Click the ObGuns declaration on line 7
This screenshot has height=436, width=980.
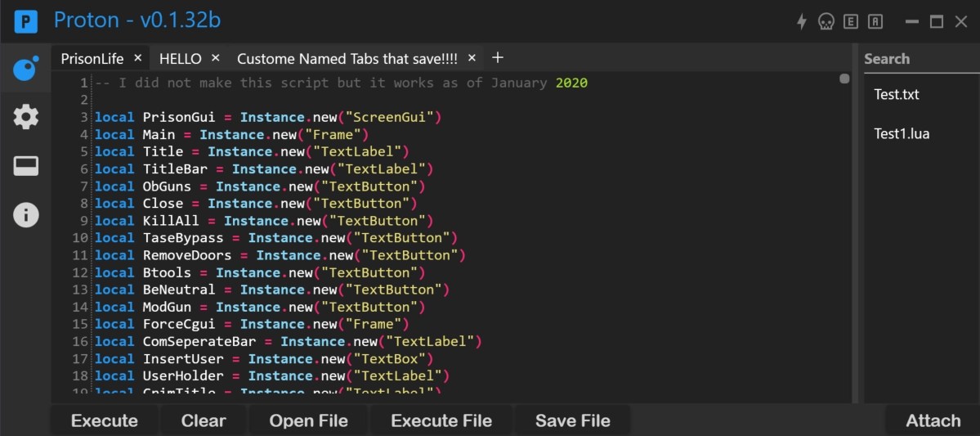tap(259, 187)
